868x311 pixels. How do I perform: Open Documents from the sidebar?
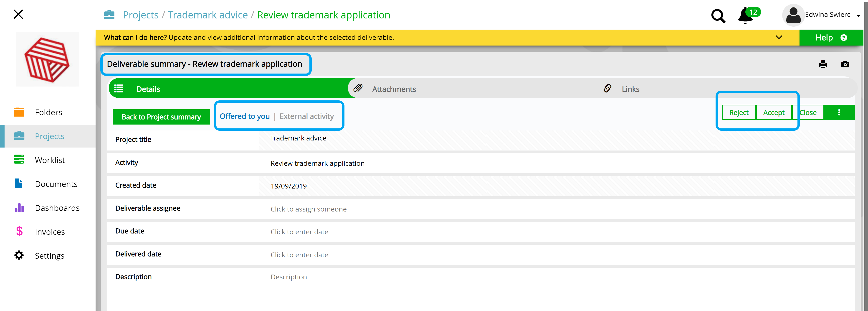[56, 184]
